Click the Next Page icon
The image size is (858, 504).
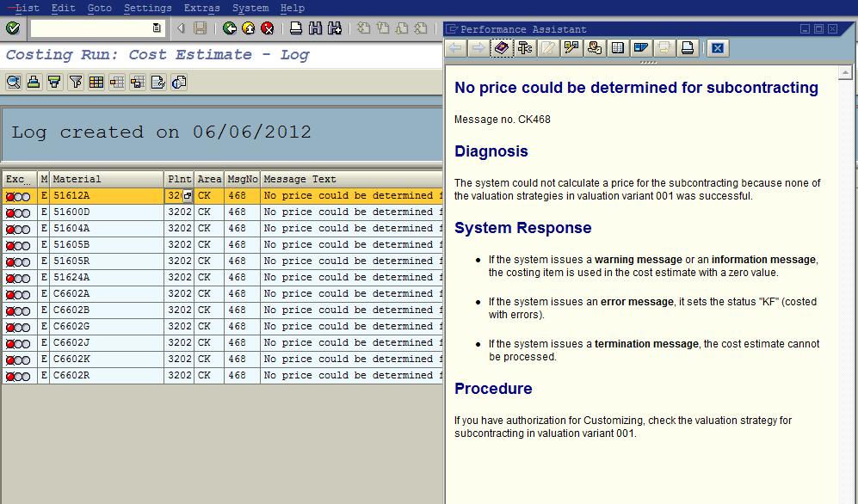click(402, 28)
